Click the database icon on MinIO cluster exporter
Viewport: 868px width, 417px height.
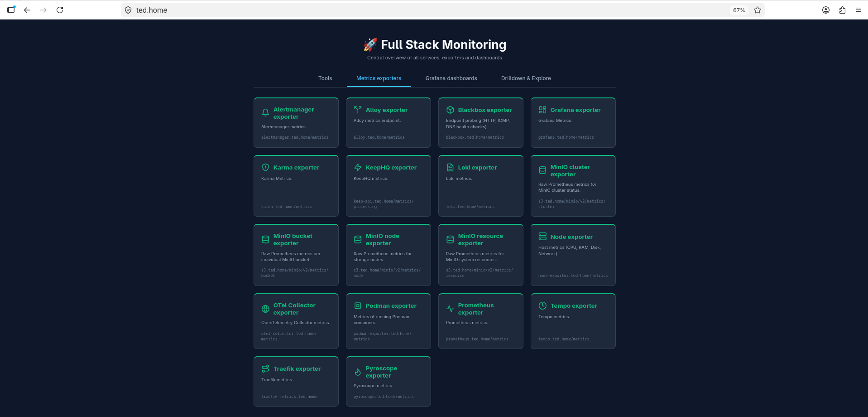pos(542,170)
